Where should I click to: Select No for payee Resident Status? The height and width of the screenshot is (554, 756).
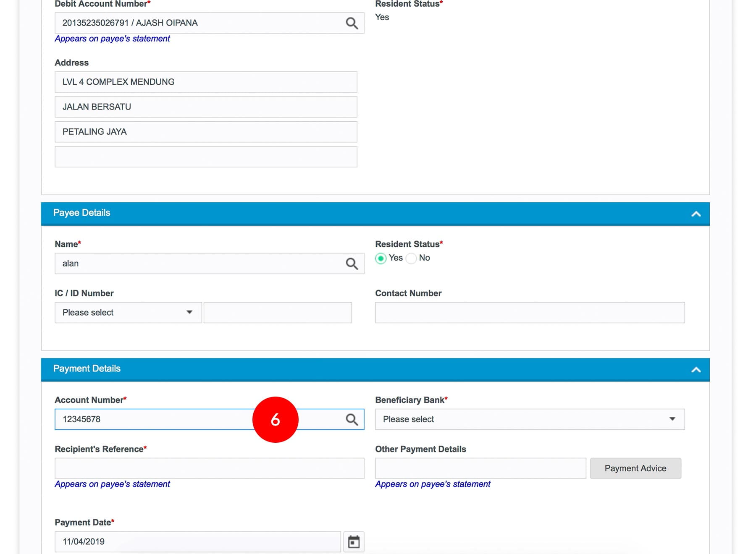[x=412, y=258]
